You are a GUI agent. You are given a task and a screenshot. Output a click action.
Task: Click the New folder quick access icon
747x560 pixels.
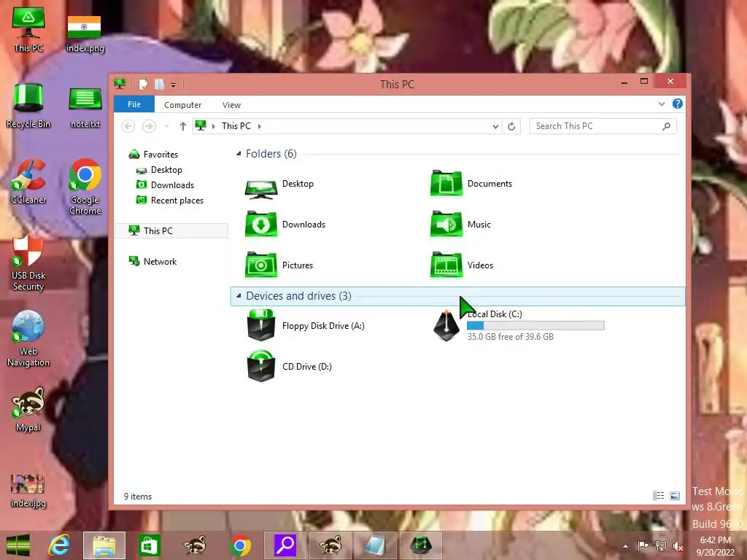pos(159,85)
